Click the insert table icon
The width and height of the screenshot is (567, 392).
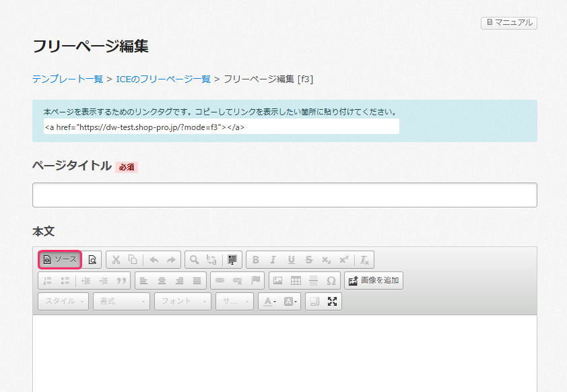tap(296, 281)
